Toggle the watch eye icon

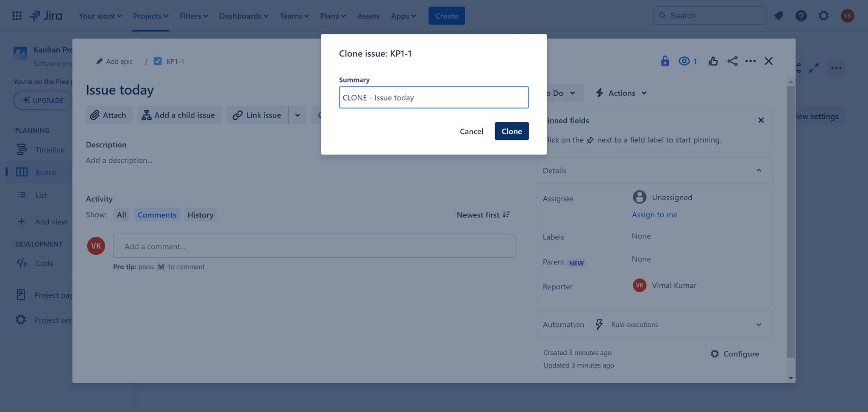click(684, 61)
